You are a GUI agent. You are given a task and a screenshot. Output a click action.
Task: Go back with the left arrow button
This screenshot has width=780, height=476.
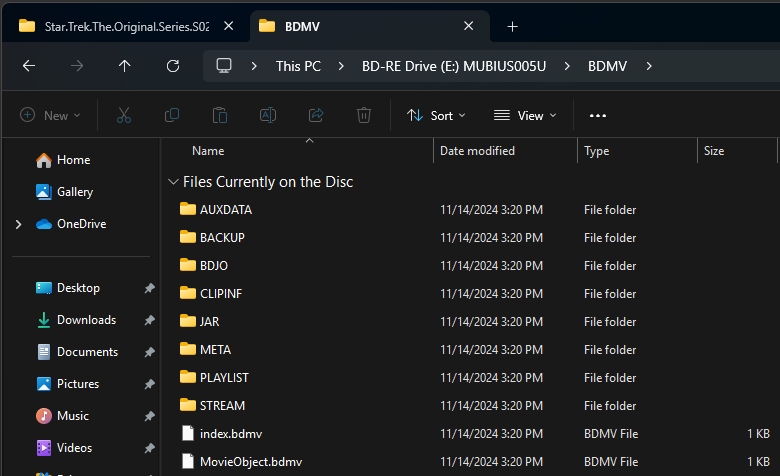tap(29, 66)
